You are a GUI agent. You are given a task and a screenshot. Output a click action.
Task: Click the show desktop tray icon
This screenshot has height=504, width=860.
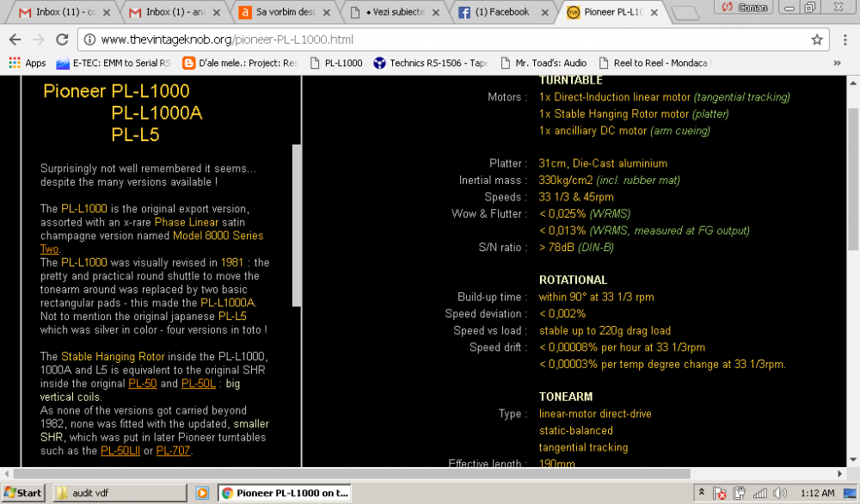(x=851, y=493)
